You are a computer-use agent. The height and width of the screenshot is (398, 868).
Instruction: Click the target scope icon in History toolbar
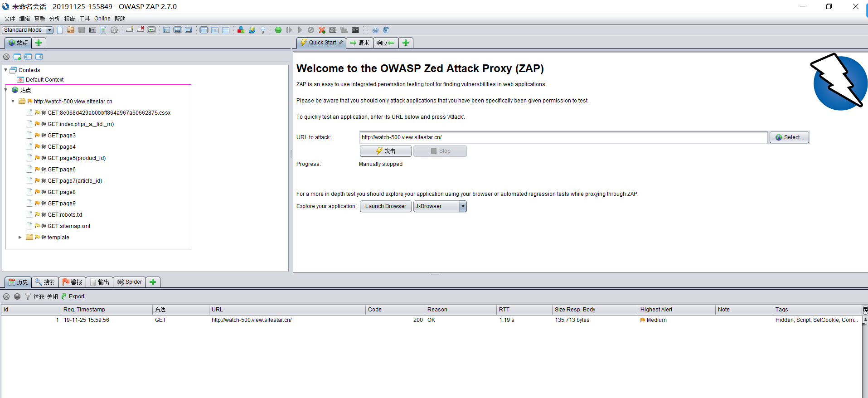(6, 296)
